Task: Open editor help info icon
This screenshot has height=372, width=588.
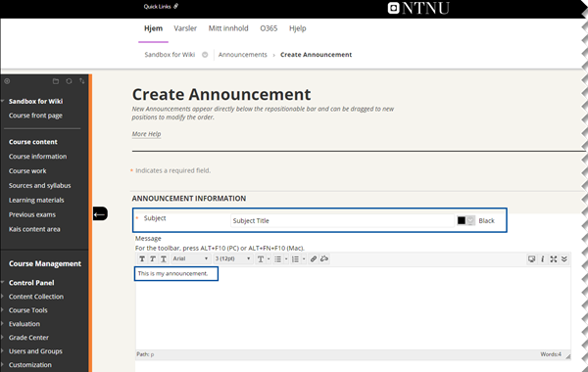Action: 542,258
